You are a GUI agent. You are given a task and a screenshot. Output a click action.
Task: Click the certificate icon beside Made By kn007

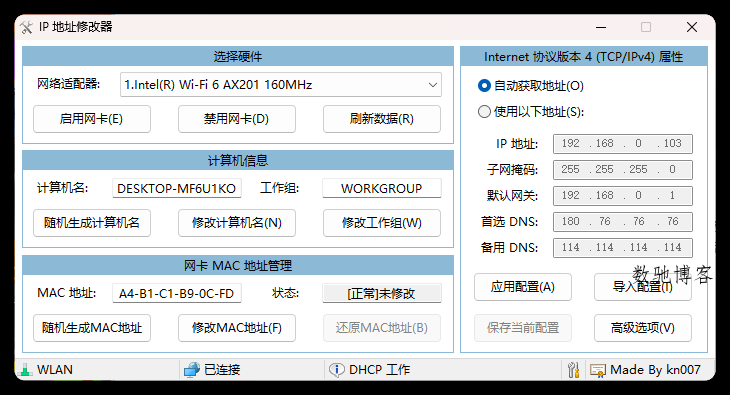pos(597,370)
